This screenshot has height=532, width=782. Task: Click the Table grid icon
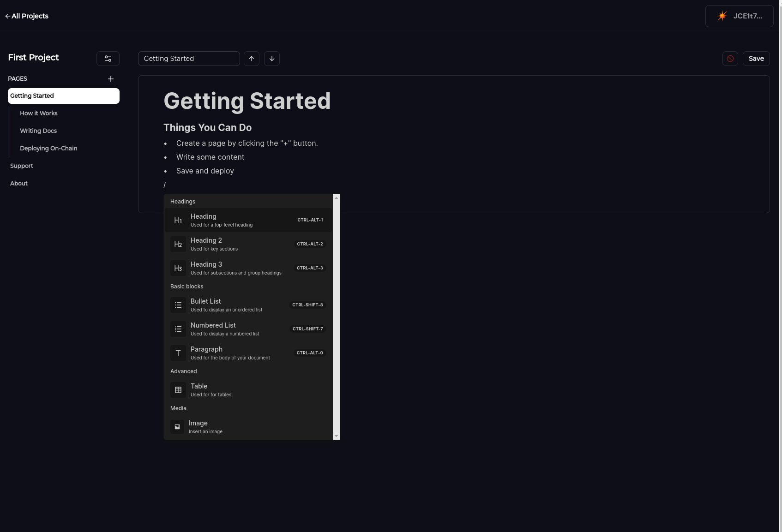pos(178,390)
